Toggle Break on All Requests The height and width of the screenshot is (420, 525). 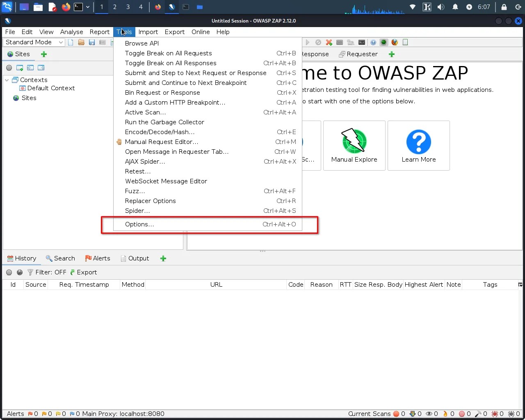(168, 53)
